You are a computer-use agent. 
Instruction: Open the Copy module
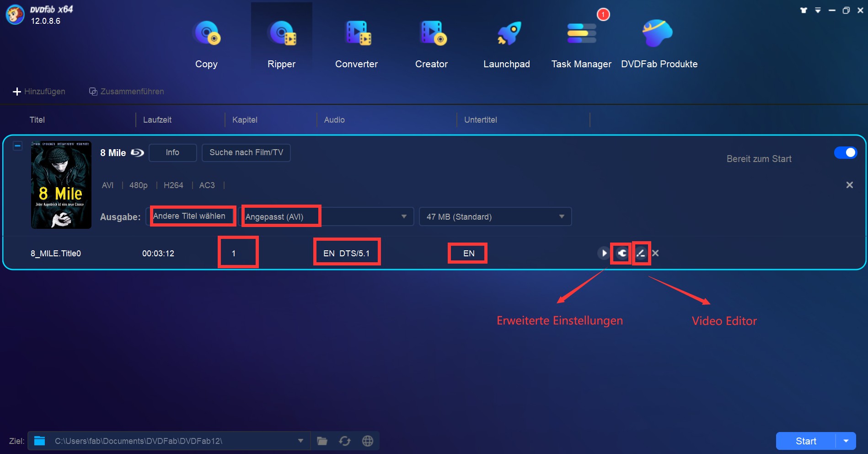click(206, 44)
